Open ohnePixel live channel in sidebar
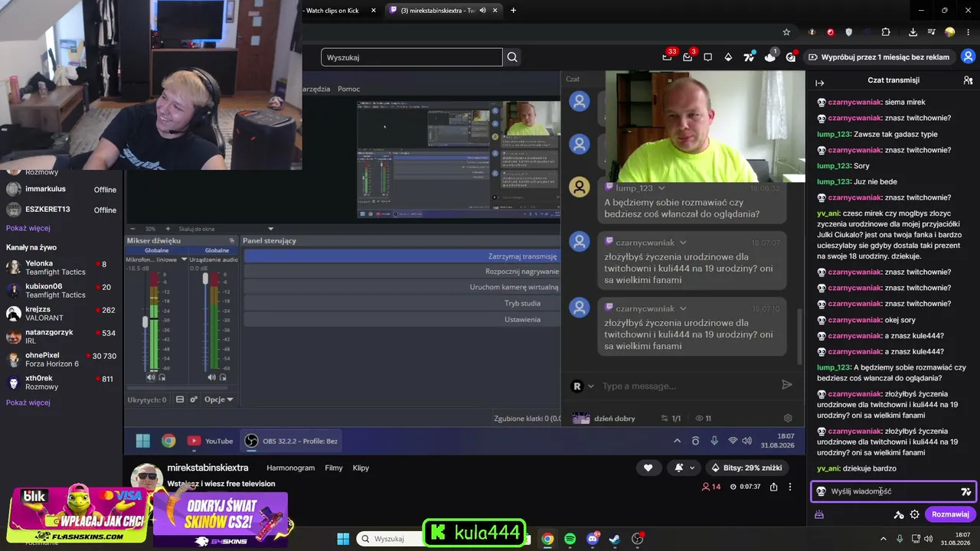980x551 pixels. point(61,360)
